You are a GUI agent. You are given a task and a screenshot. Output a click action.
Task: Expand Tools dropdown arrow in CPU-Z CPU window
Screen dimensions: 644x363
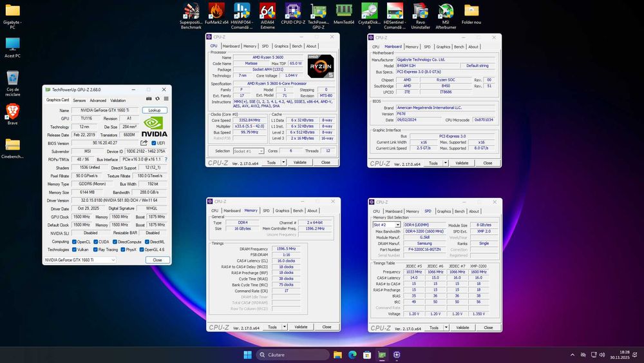283,162
